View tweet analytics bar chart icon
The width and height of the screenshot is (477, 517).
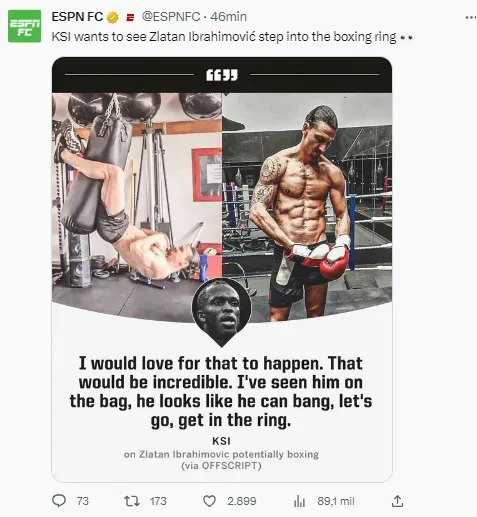(299, 501)
